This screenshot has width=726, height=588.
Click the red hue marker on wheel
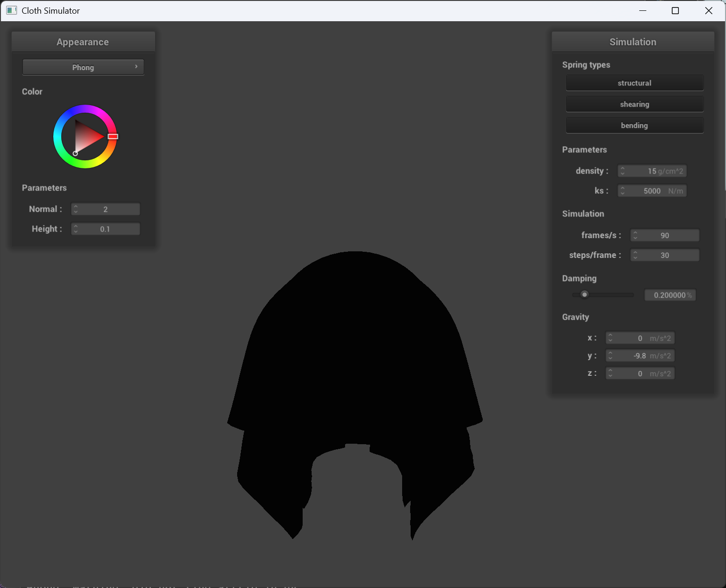coord(113,136)
